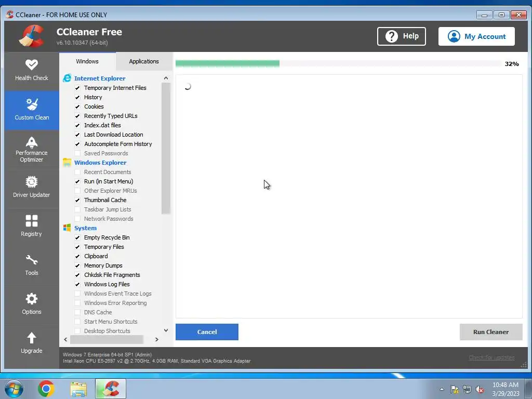
Task: Open the Health Check section
Action: pyautogui.click(x=32, y=71)
